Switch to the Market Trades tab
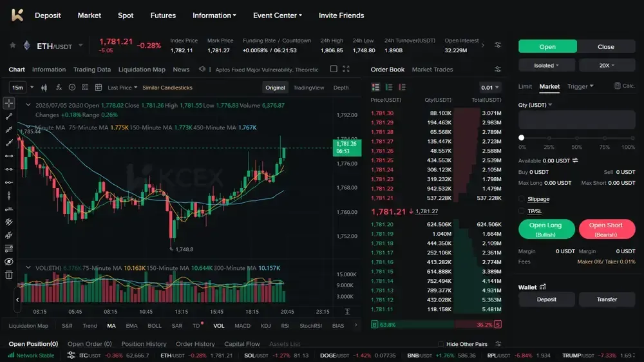The width and height of the screenshot is (644, 362). pos(433,70)
